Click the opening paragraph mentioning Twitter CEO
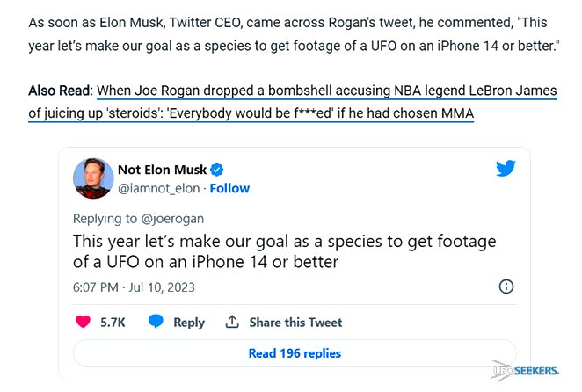The height and width of the screenshot is (392, 582). pyautogui.click(x=290, y=31)
